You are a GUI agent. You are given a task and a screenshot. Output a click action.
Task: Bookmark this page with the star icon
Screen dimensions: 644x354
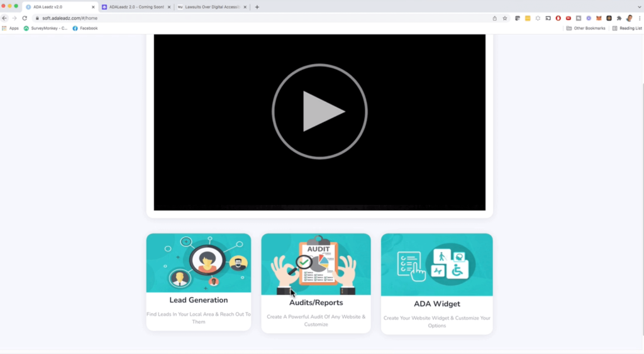504,18
